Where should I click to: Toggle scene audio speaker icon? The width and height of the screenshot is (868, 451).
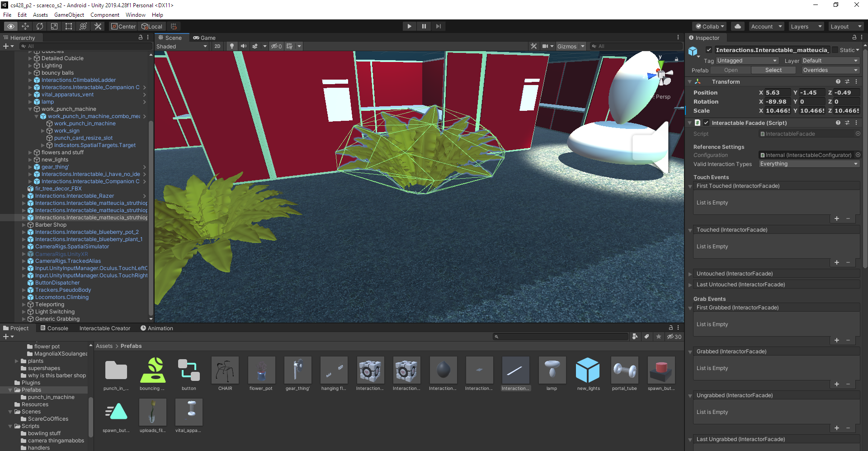[244, 46]
